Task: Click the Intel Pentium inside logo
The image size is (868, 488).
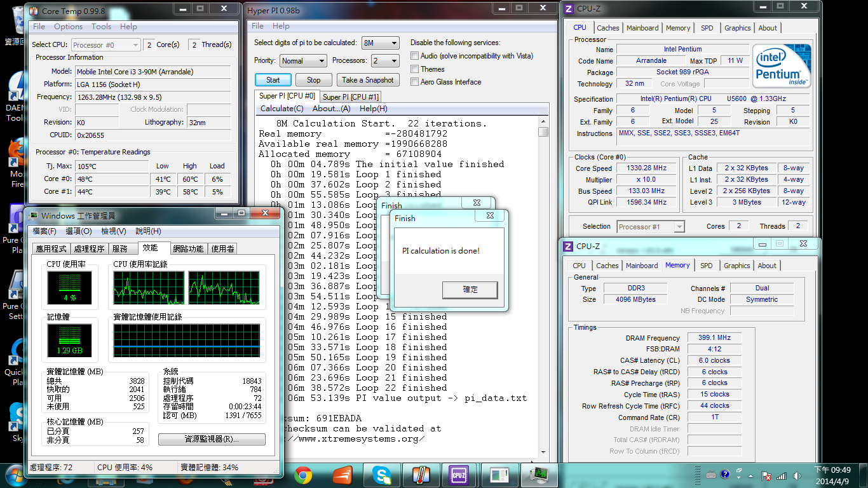Action: tap(782, 66)
